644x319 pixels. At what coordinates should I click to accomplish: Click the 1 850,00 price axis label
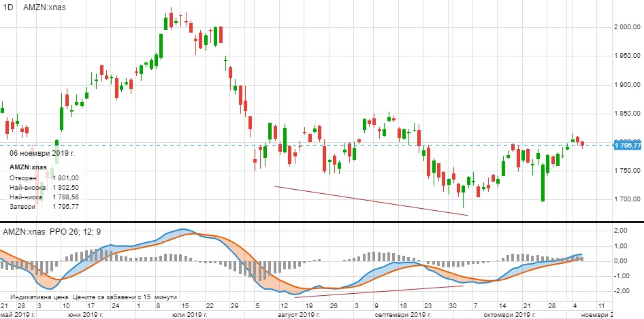pos(627,114)
